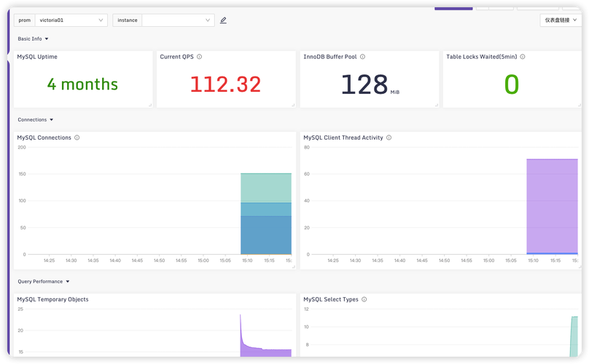Click the InnoDB Buffer Pool info icon
Screen dimensions: 589x364
pyautogui.click(x=362, y=57)
